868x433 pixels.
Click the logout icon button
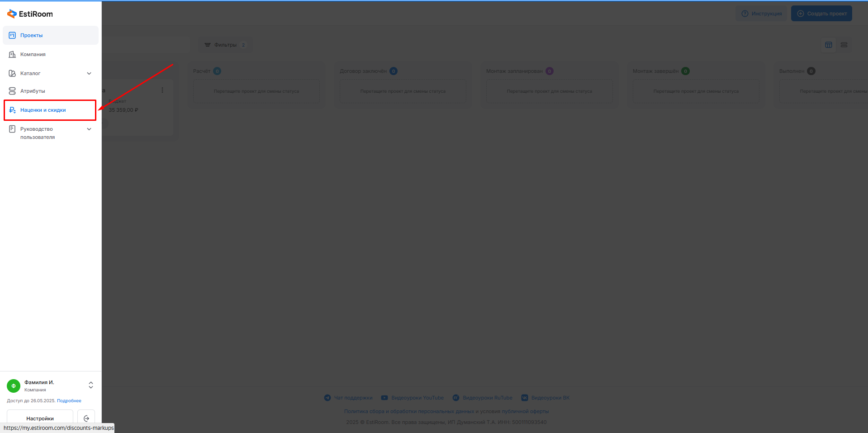tap(86, 418)
